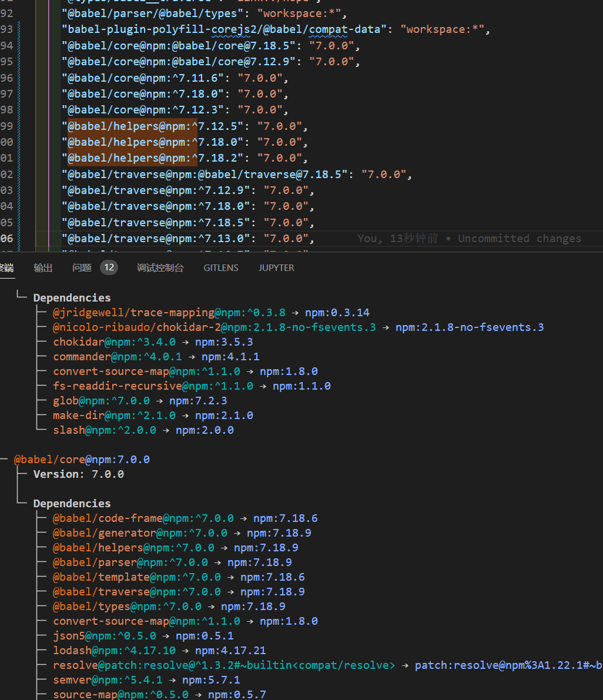Click fs-readdir-recursive dependency row
Image resolution: width=603 pixels, height=700 pixels.
(x=192, y=386)
